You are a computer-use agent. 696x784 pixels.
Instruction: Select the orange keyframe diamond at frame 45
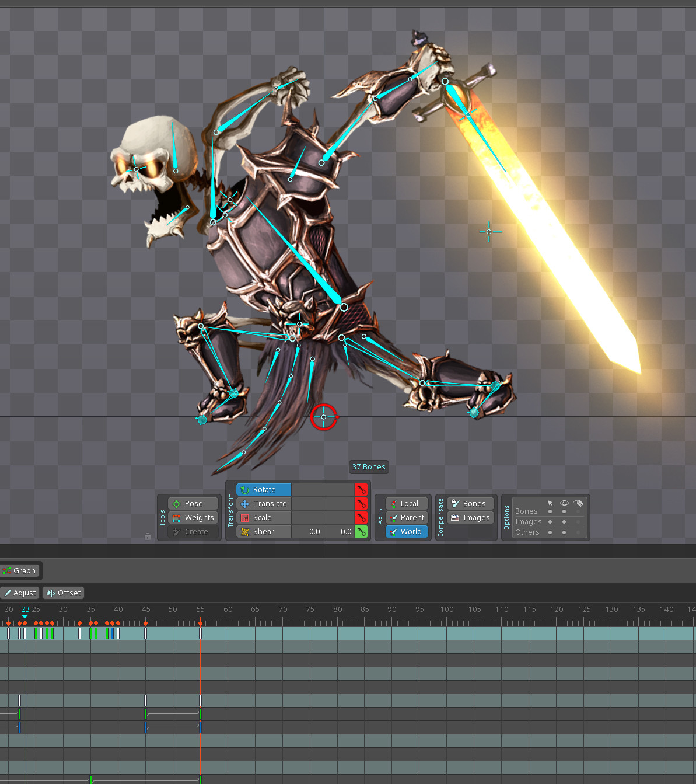click(146, 623)
